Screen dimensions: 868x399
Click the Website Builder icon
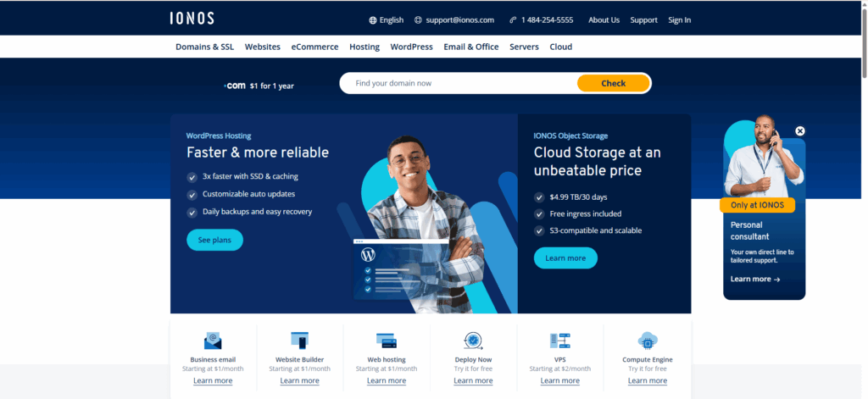point(299,341)
